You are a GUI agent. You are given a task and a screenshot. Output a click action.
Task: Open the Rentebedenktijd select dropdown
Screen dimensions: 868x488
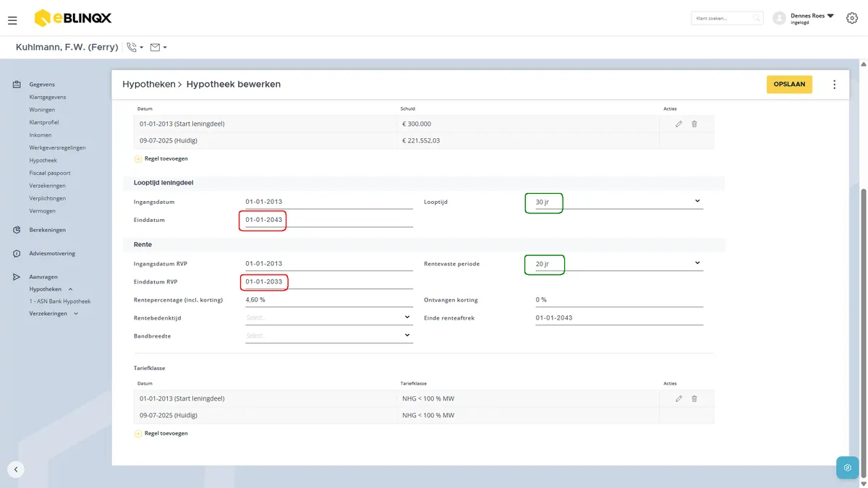point(329,317)
